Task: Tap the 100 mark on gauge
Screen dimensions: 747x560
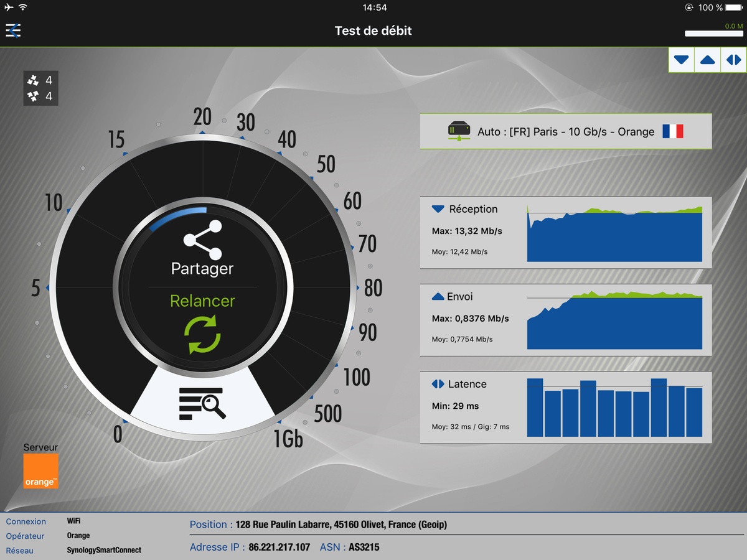Action: [357, 377]
